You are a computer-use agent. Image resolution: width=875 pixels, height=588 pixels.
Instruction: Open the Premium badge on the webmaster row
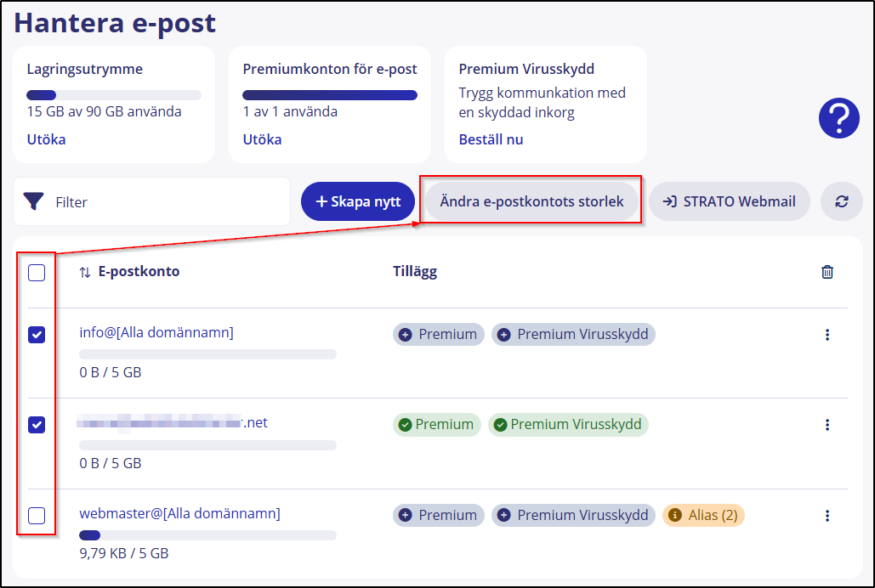pyautogui.click(x=438, y=515)
